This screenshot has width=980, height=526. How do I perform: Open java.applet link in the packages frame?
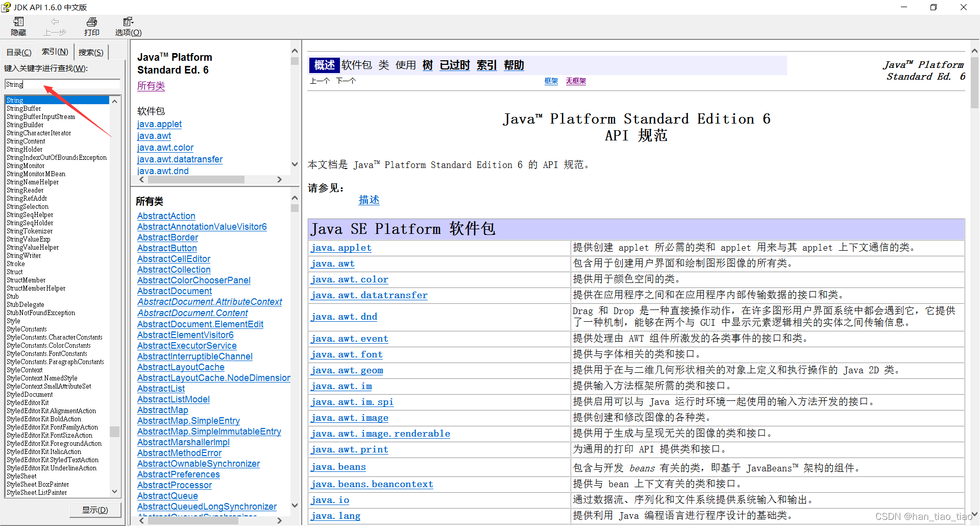(159, 124)
